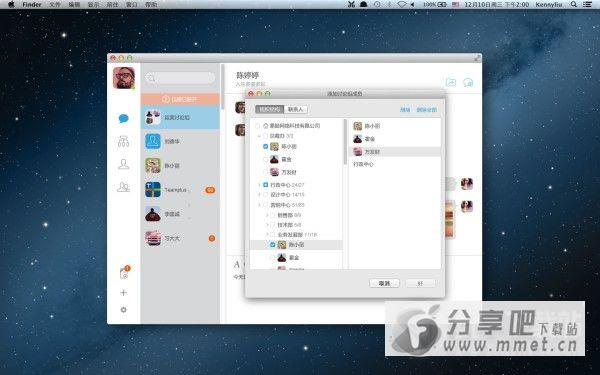This screenshot has height=375, width=600.
Task: Open the chat messages icon in sidebar
Action: (123, 118)
